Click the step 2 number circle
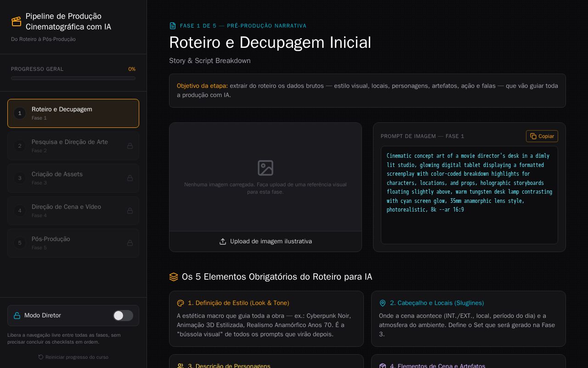Viewport: 588px width, 368px height. tap(20, 146)
